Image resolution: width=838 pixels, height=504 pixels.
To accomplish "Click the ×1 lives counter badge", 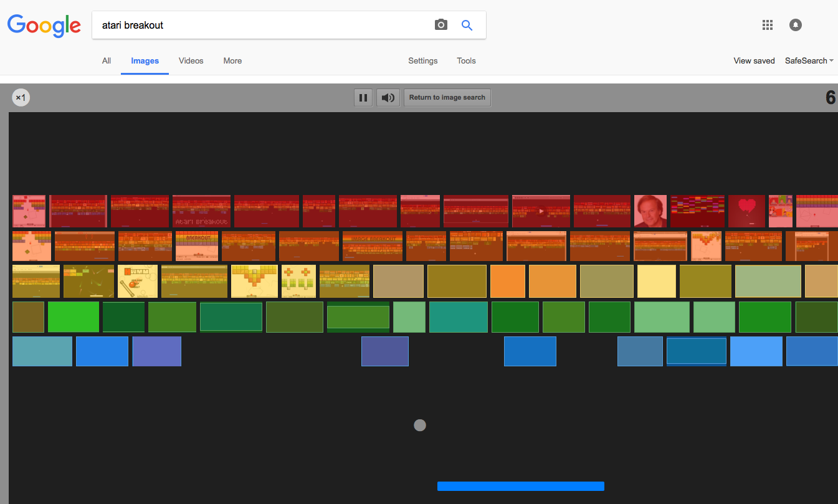I will [21, 98].
